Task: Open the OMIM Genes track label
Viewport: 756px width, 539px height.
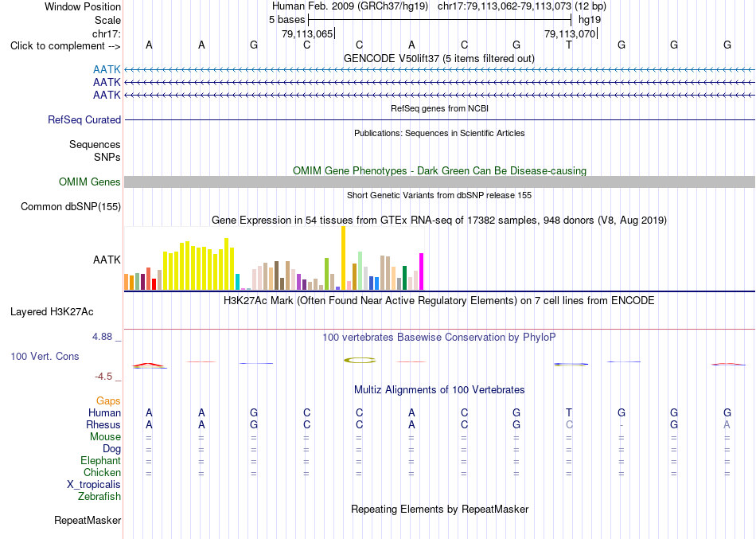Action: [x=90, y=182]
